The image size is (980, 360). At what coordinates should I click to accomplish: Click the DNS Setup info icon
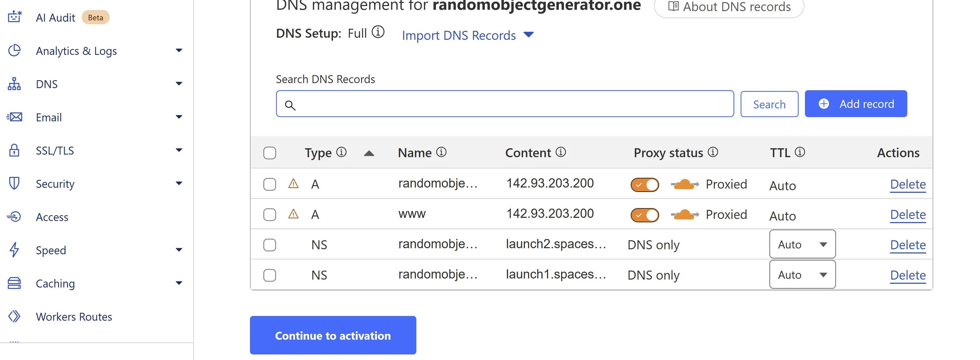(x=378, y=32)
